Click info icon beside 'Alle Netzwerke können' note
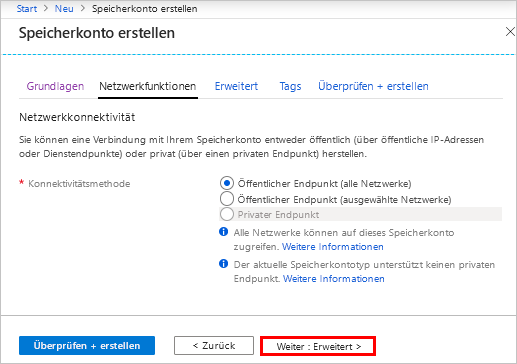Image resolution: width=517 pixels, height=364 pixels. pyautogui.click(x=223, y=232)
